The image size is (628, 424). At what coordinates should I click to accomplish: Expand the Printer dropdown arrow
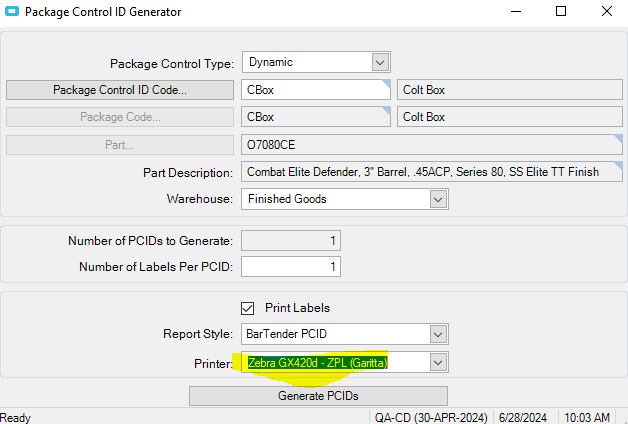point(438,363)
